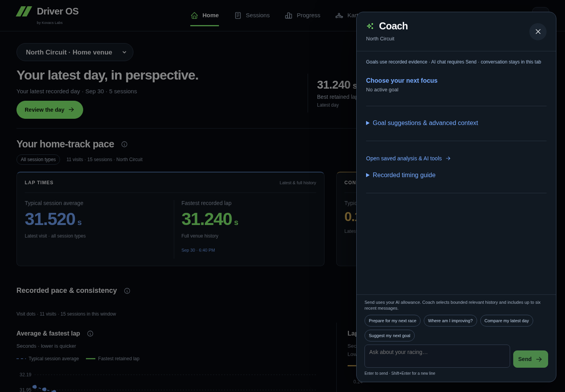The image size is (565, 392).
Task: Click the arrow after Open saved analysis
Action: [x=448, y=158]
